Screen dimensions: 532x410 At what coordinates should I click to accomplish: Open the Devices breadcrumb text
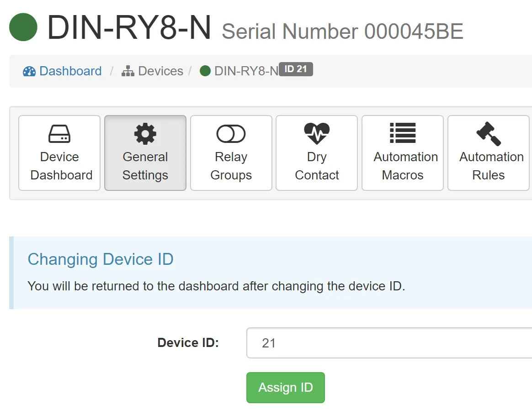coord(160,71)
